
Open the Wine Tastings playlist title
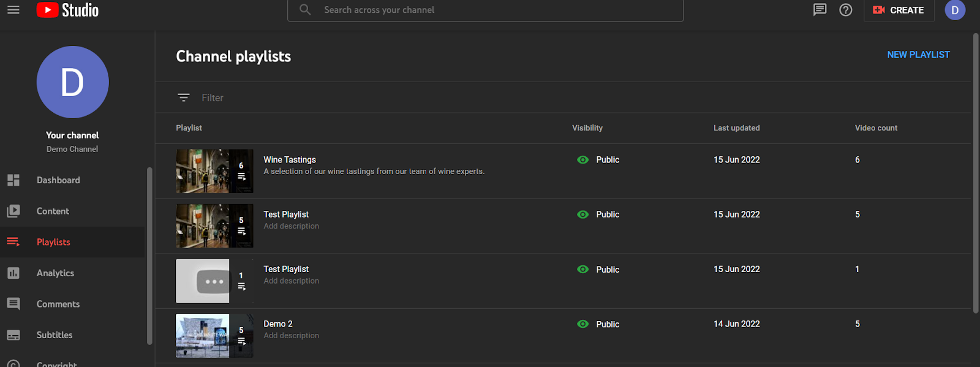click(290, 160)
